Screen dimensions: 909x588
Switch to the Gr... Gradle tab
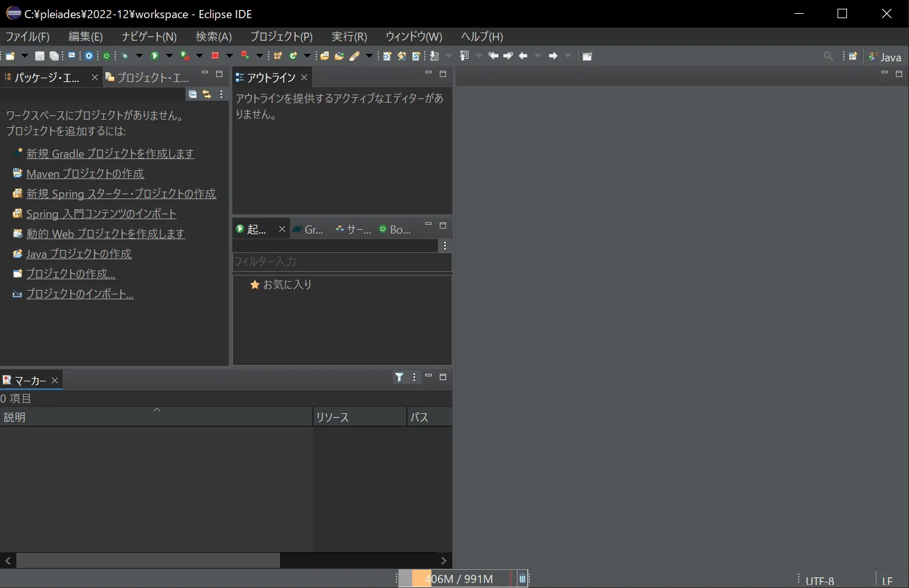(308, 229)
